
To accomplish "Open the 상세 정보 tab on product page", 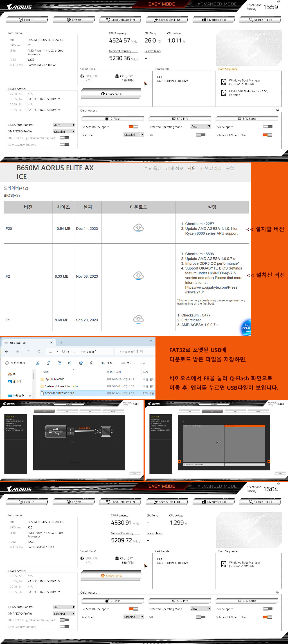I will [174, 168].
